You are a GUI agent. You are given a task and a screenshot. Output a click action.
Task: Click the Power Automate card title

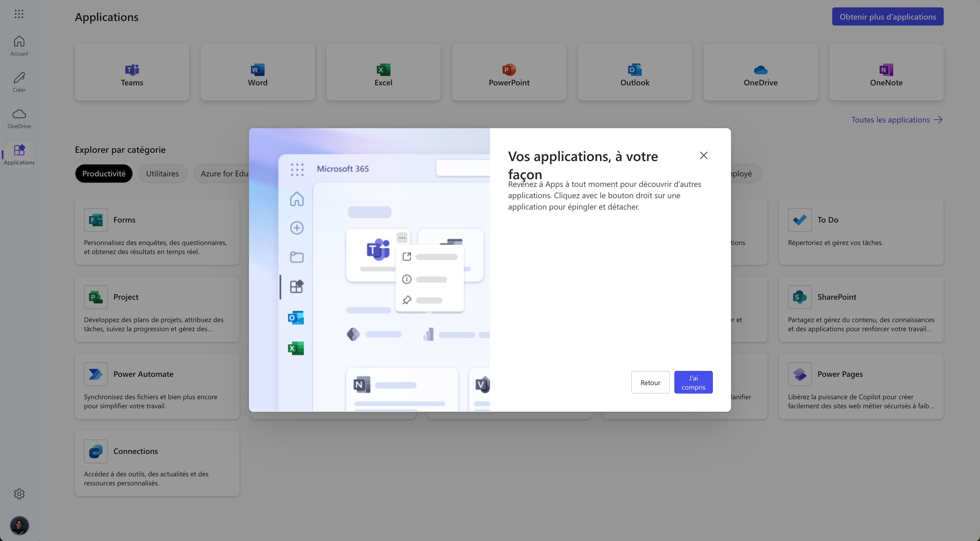(x=143, y=374)
